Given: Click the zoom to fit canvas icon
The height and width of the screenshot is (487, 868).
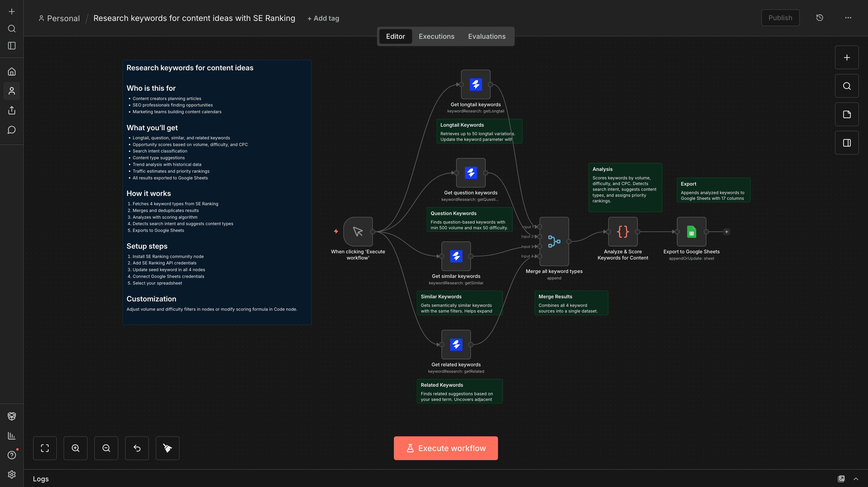Looking at the screenshot, I should pyautogui.click(x=45, y=448).
